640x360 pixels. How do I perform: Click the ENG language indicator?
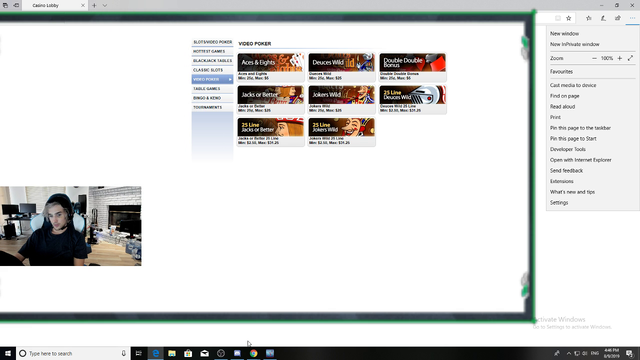[595, 353]
